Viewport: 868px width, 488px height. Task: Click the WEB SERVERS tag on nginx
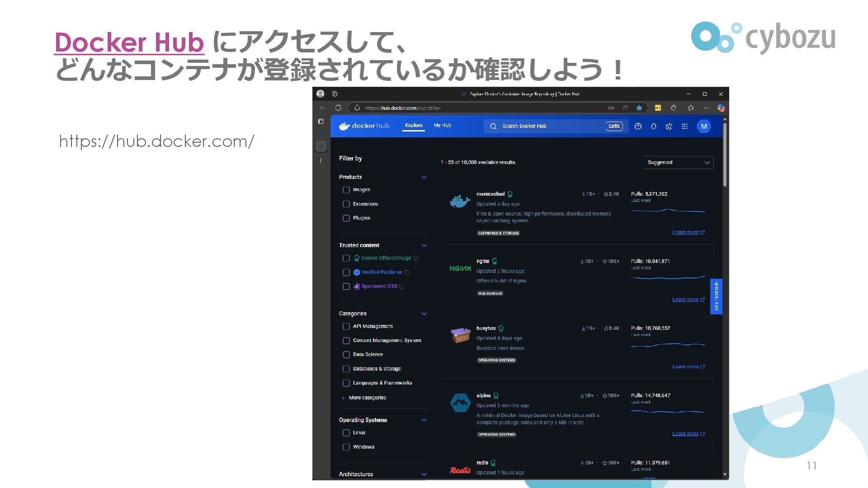(490, 293)
